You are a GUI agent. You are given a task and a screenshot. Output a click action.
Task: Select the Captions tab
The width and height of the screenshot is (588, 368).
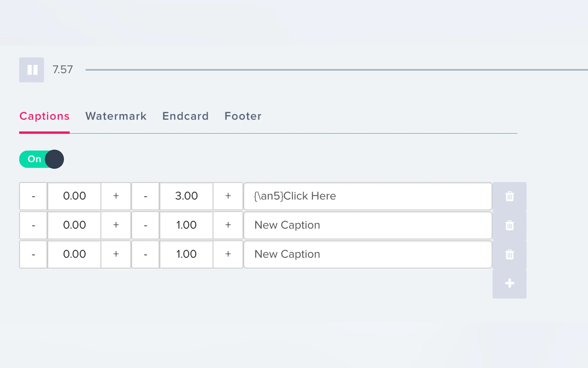44,116
